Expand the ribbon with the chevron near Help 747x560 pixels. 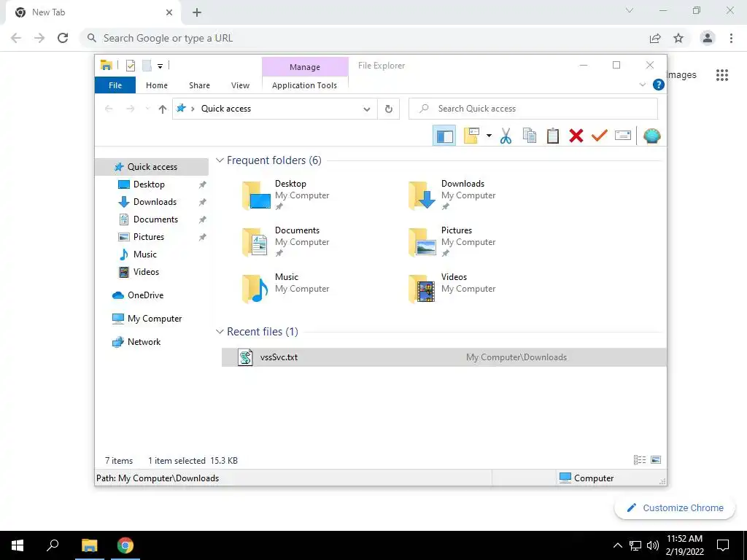tap(642, 85)
